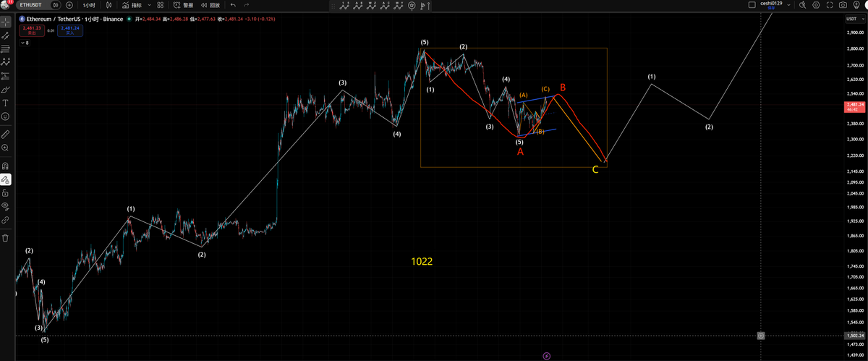Open the 指标 indicators menu
Viewport: 868px width, 361px height.
tap(132, 5)
